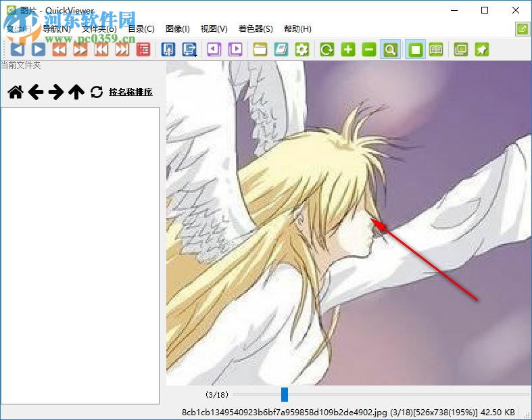Rotate image with green rotate icon
Image resolution: width=532 pixels, height=420 pixels.
[x=327, y=49]
